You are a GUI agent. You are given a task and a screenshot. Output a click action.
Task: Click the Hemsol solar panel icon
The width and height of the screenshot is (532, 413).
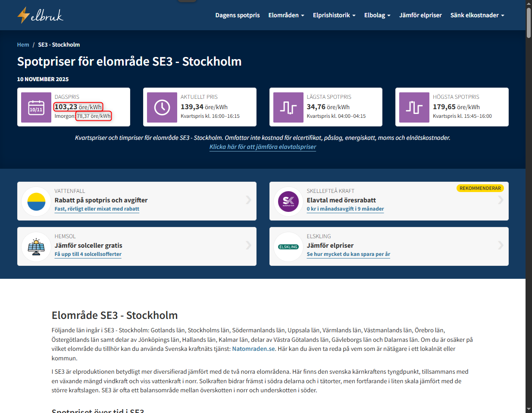(36, 247)
